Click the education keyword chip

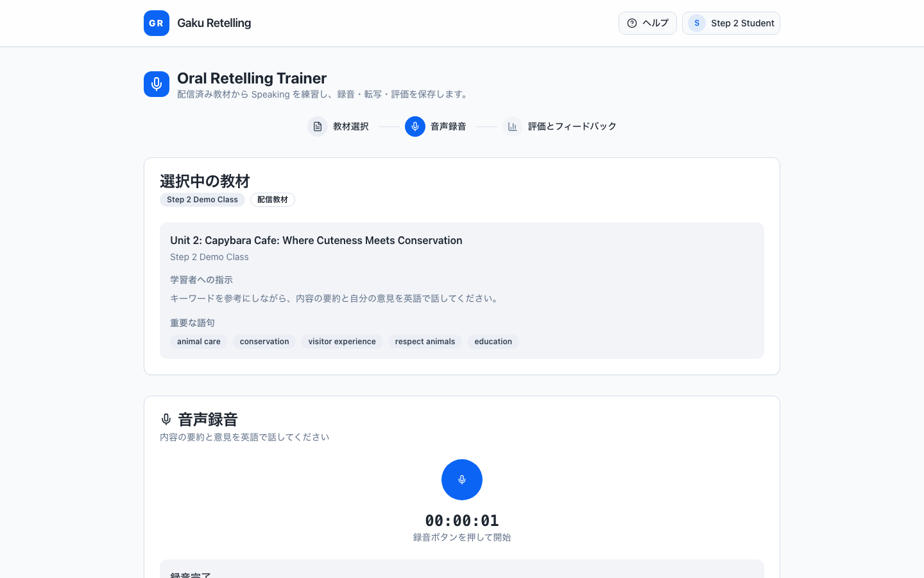[x=493, y=342]
